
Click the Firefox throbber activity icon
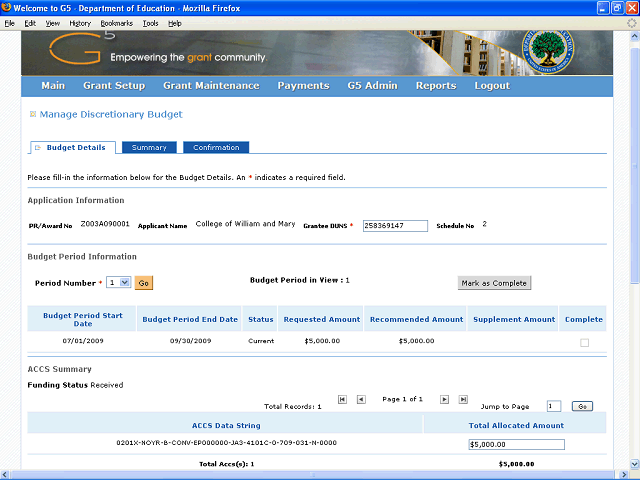click(630, 22)
